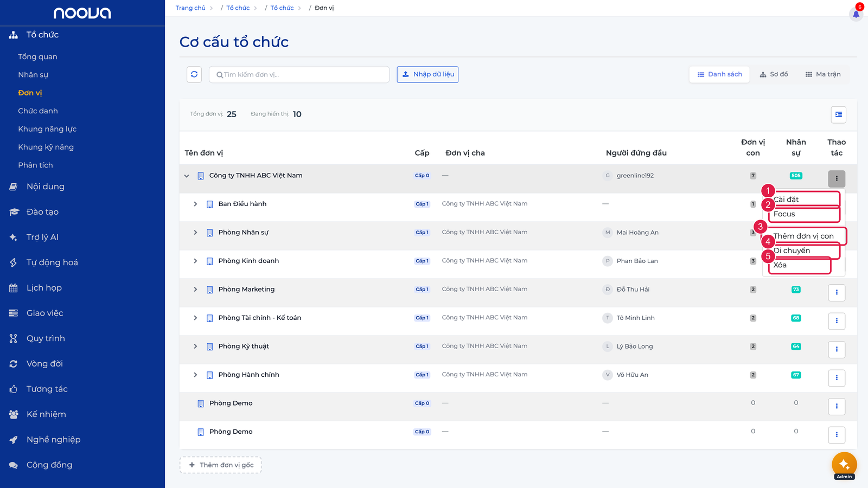Click the refresh icon beside search box
This screenshot has height=488, width=868.
tap(194, 74)
